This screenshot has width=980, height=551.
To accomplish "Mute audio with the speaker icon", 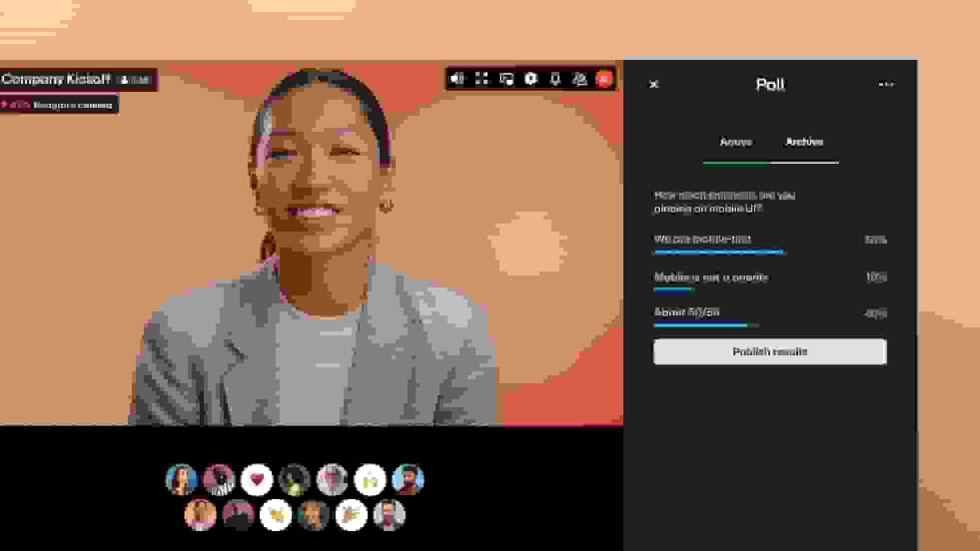I will (x=457, y=79).
